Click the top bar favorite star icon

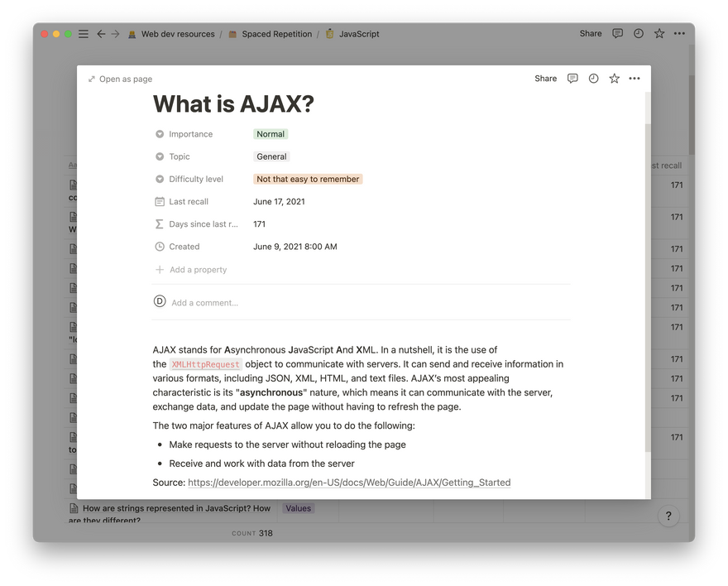[659, 34]
